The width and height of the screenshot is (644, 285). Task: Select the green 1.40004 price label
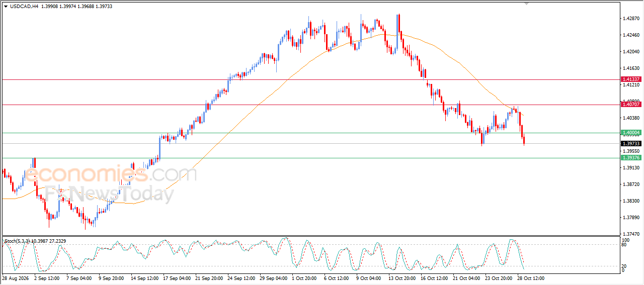(x=631, y=133)
